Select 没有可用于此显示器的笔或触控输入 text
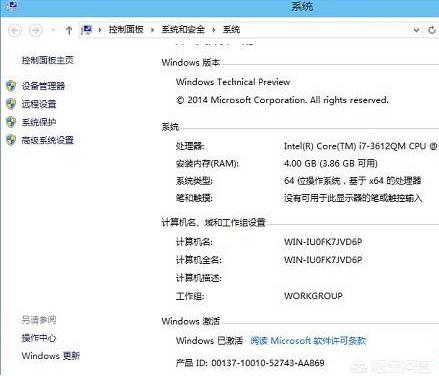Image resolution: width=439 pixels, height=381 pixels. [353, 198]
